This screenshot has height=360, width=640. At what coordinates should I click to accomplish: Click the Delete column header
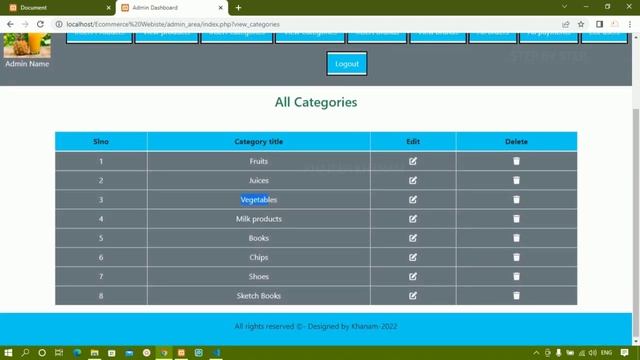point(516,142)
